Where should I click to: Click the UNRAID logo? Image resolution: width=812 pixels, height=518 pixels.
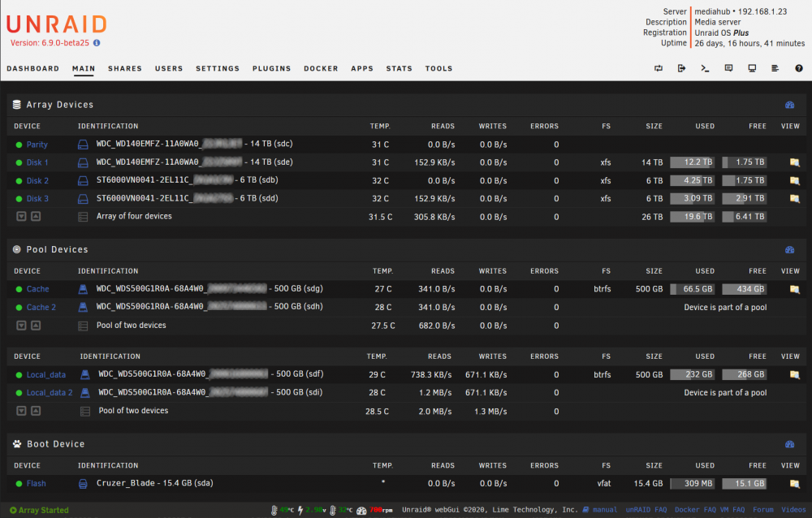point(57,24)
